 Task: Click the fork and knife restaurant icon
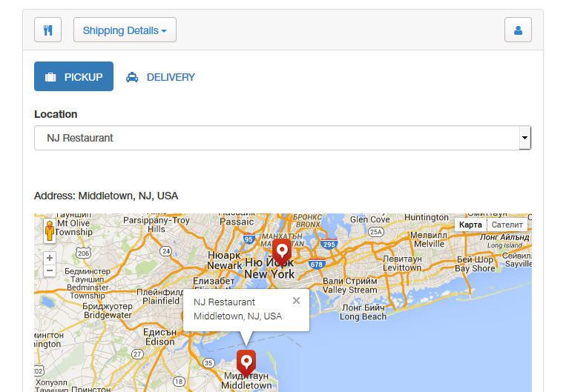point(47,30)
